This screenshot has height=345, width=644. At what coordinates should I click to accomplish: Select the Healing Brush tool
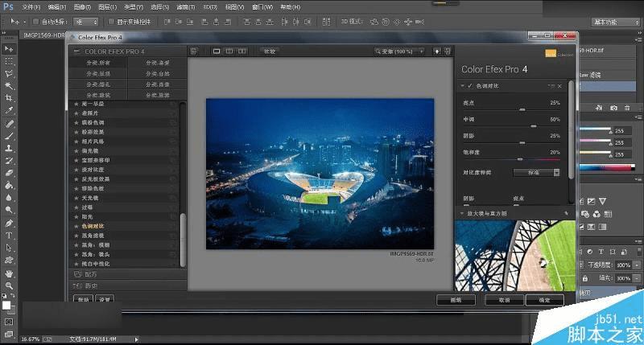pos(9,124)
